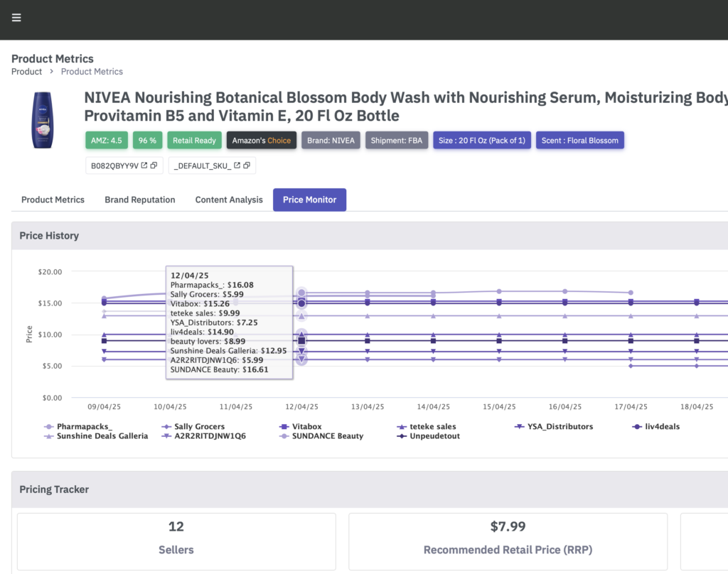Copy the _DEFAULT_SKU_ icon
Image resolution: width=728 pixels, height=574 pixels.
(247, 166)
